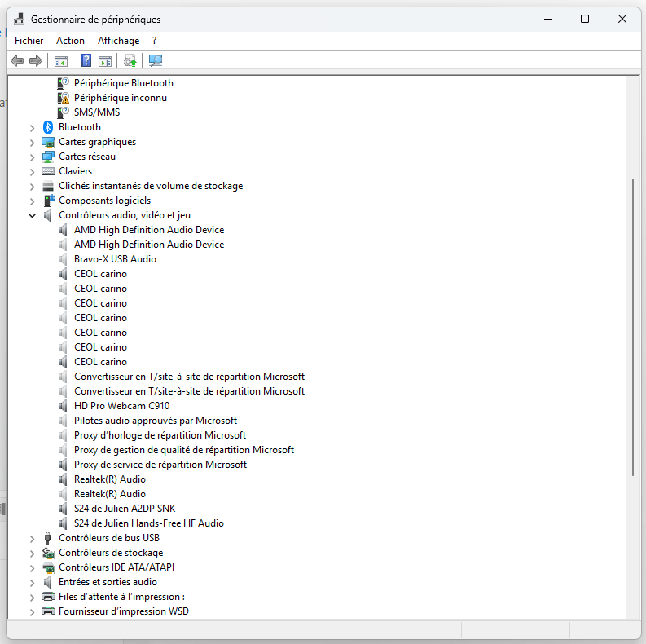Expand the Claviers node
The height and width of the screenshot is (644, 646).
[x=32, y=172]
